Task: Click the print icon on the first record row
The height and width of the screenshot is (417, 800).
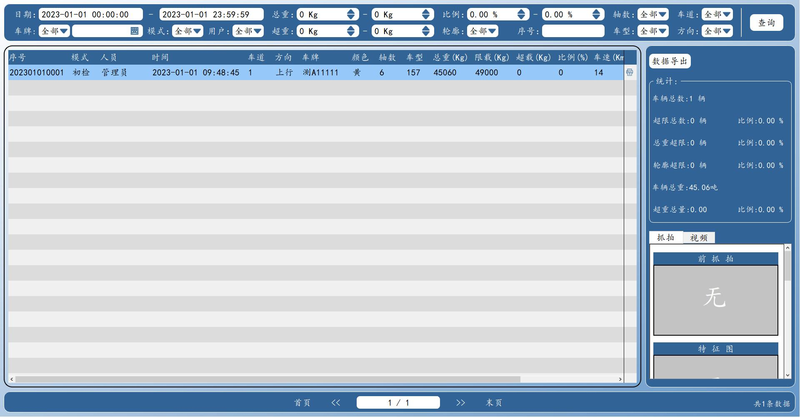Action: [x=630, y=72]
